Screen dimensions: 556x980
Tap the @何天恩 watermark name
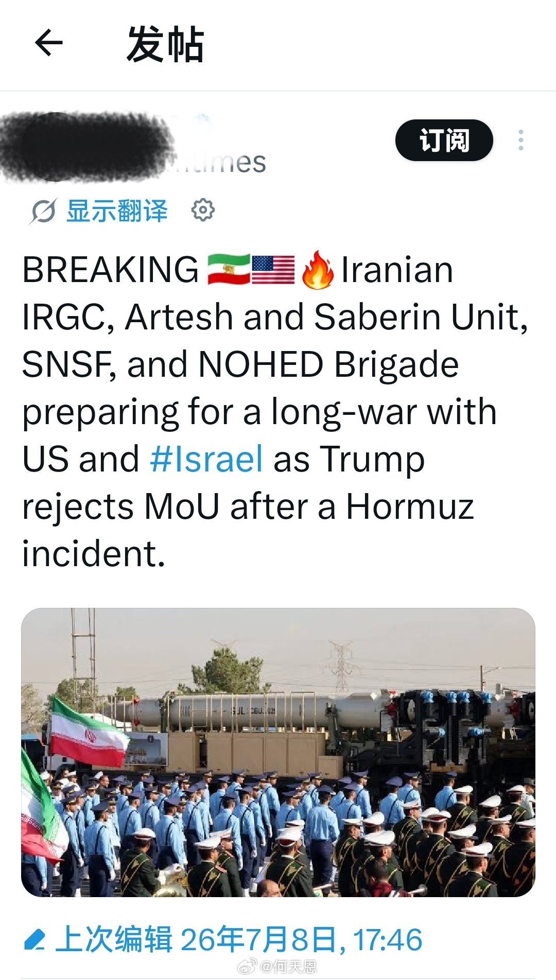point(288,967)
